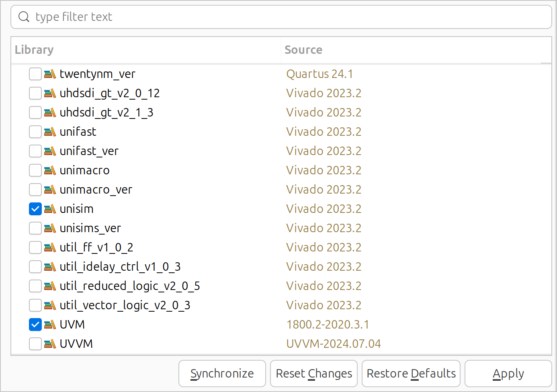
Task: Click Reset Changes button
Action: tap(314, 374)
